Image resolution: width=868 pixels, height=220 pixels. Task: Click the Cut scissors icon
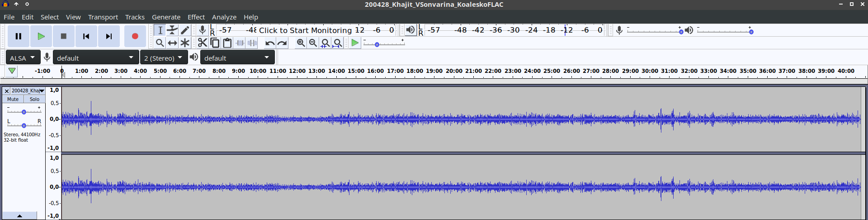(x=202, y=43)
